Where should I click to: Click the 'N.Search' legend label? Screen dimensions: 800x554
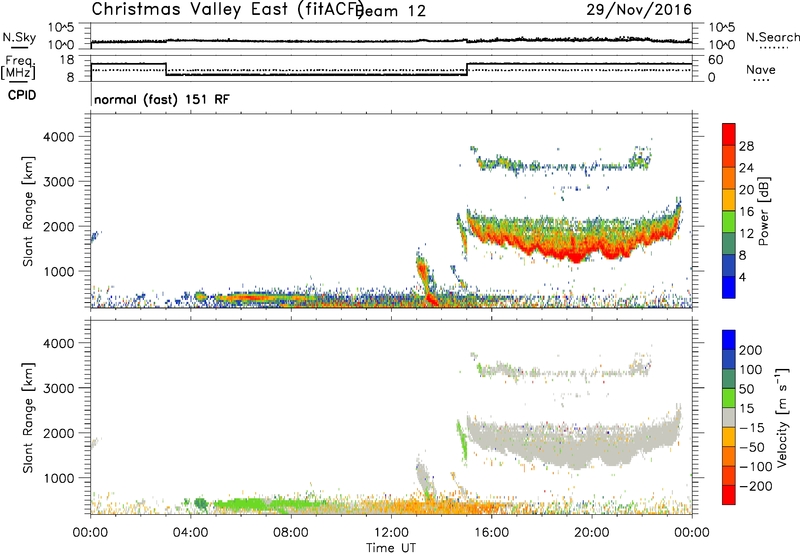pyautogui.click(x=772, y=37)
